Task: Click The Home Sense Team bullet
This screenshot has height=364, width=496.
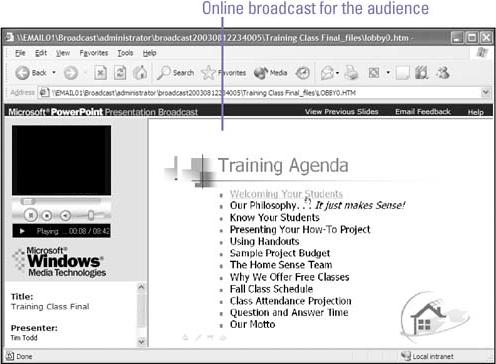Action: click(281, 265)
